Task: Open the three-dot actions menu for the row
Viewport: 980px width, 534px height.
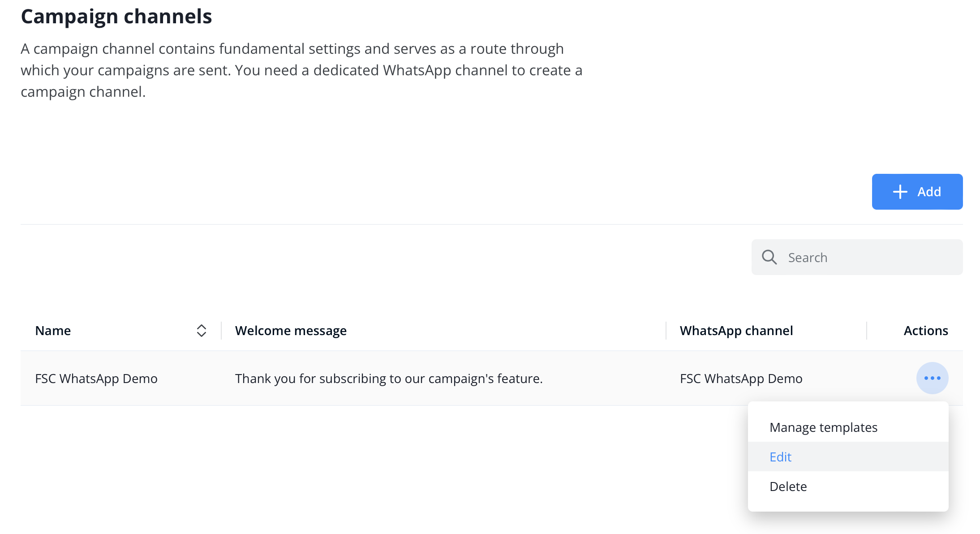Action: tap(932, 378)
